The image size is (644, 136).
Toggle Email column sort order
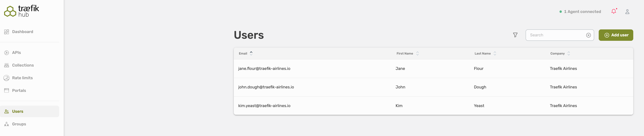coord(251,53)
